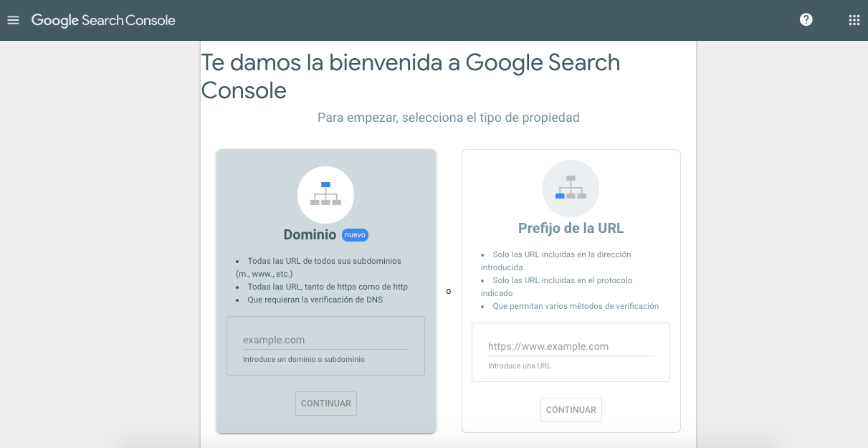The height and width of the screenshot is (448, 868).
Task: Open the Google apps grid launcher
Action: point(853,19)
